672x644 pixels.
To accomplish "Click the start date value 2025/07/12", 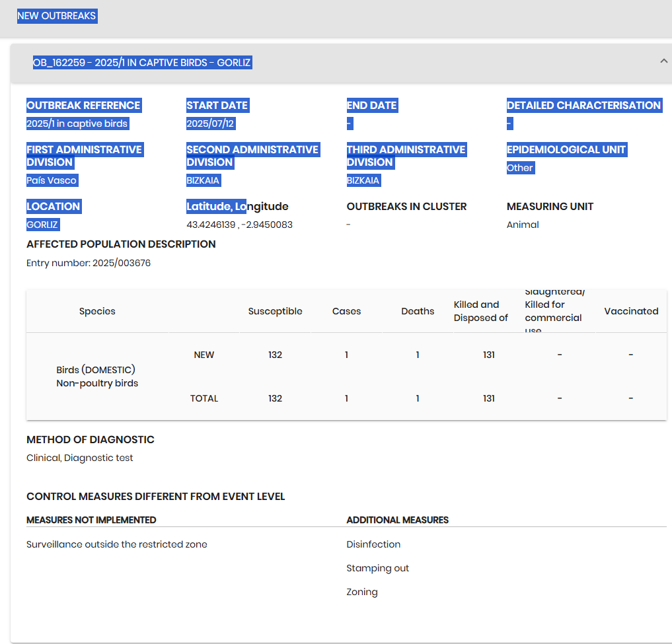I will tap(210, 124).
